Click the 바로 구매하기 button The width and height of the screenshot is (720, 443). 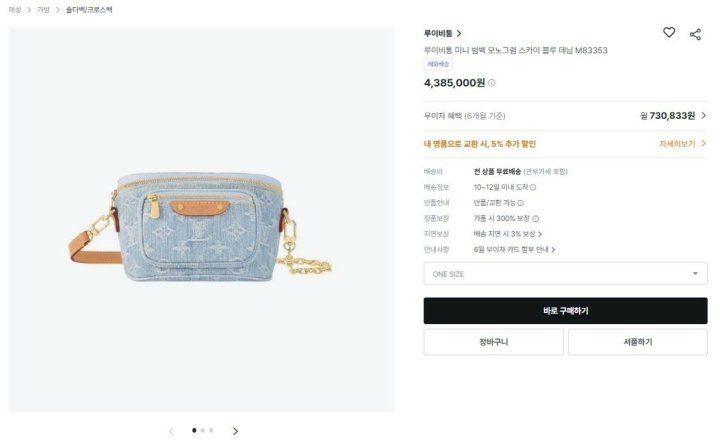tap(565, 311)
